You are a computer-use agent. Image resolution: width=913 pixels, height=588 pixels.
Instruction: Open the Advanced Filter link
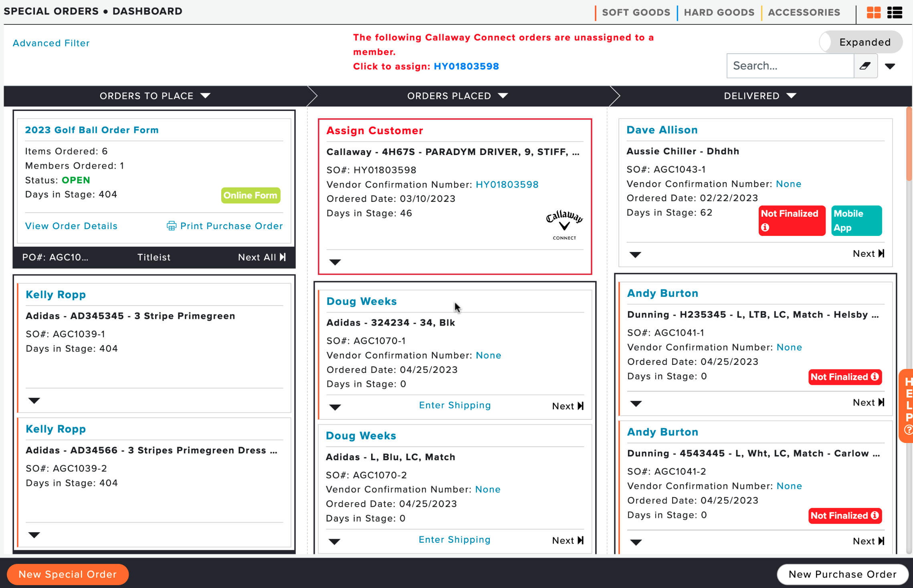51,43
